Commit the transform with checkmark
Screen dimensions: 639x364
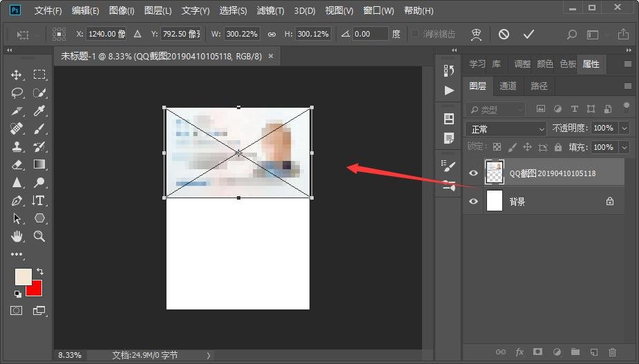528,34
